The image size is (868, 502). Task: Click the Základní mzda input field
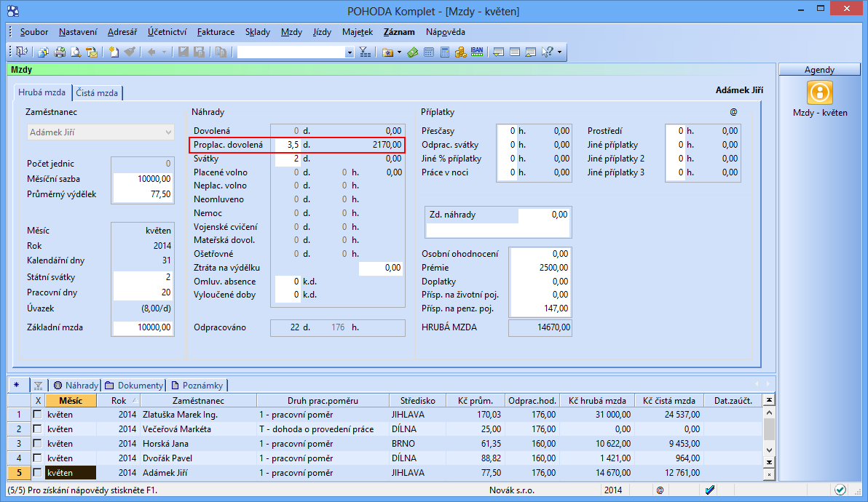pos(143,327)
